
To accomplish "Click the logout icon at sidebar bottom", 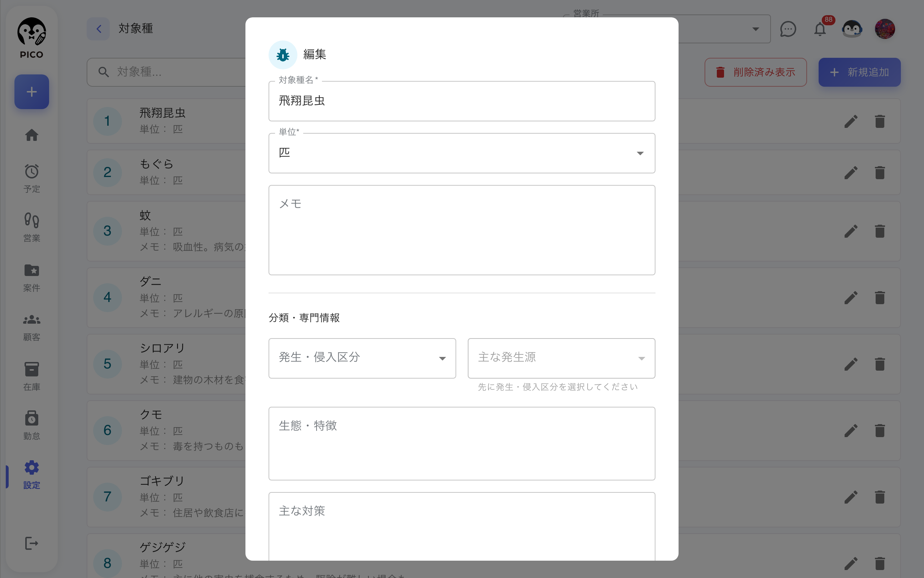I will [32, 543].
